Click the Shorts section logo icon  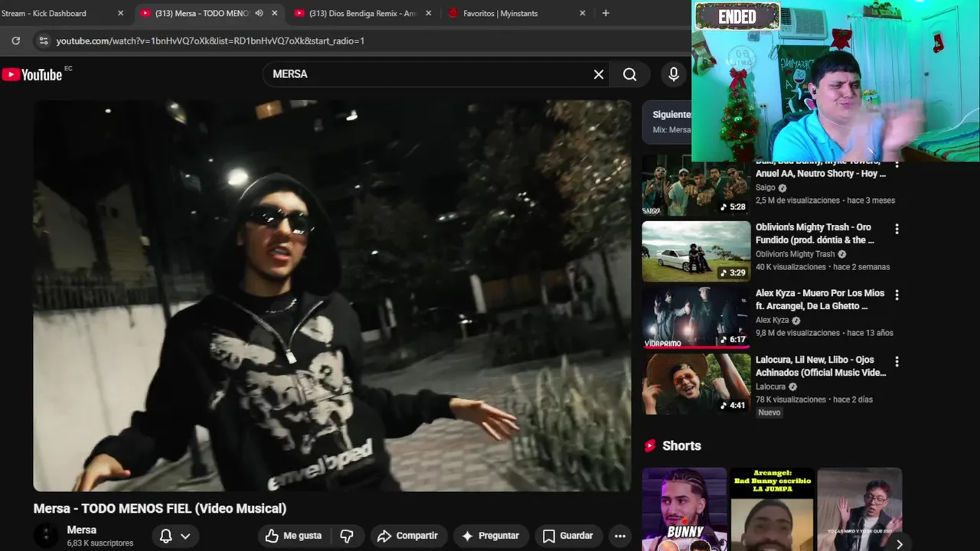coord(650,445)
